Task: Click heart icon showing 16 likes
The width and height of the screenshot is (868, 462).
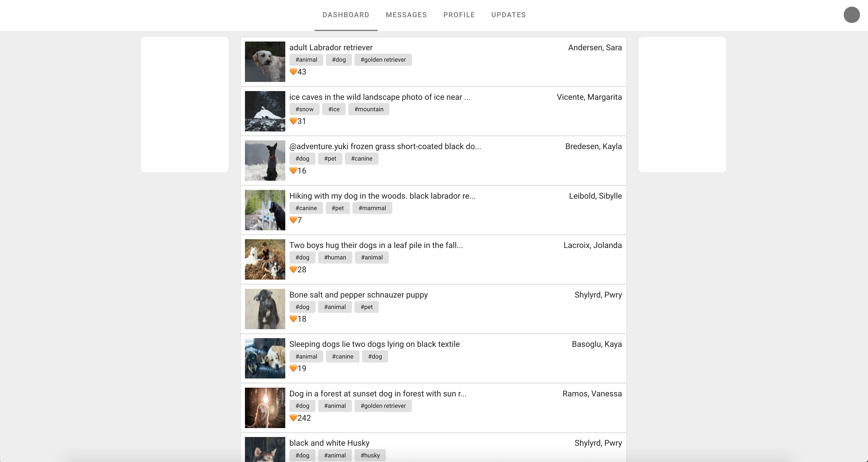Action: tap(293, 171)
